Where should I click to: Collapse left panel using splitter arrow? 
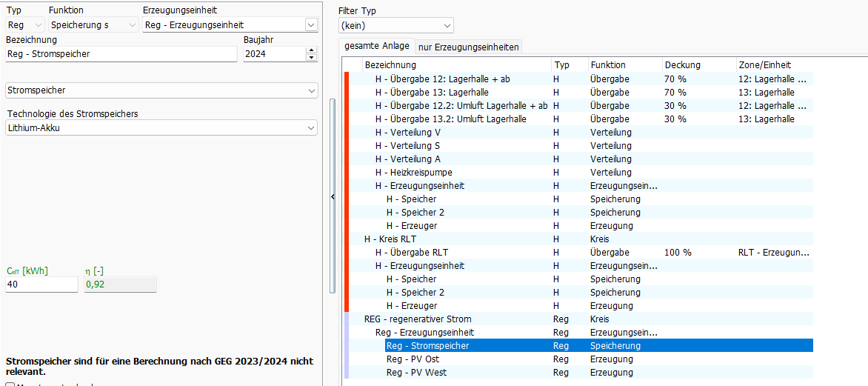(333, 196)
